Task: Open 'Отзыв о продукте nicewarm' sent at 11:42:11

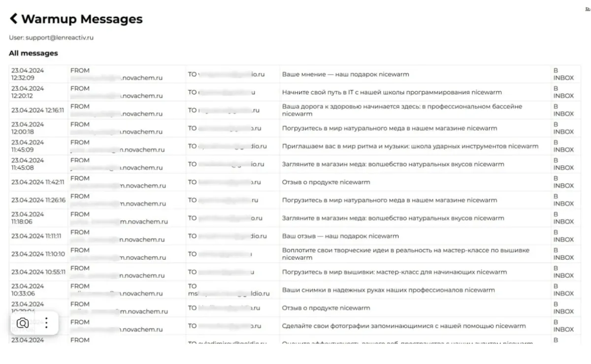Action: point(326,182)
